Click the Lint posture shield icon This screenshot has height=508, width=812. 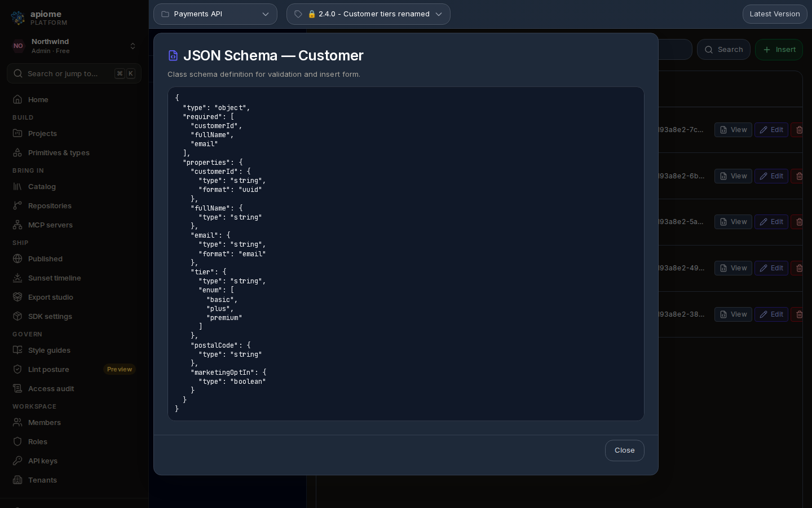[x=17, y=369]
